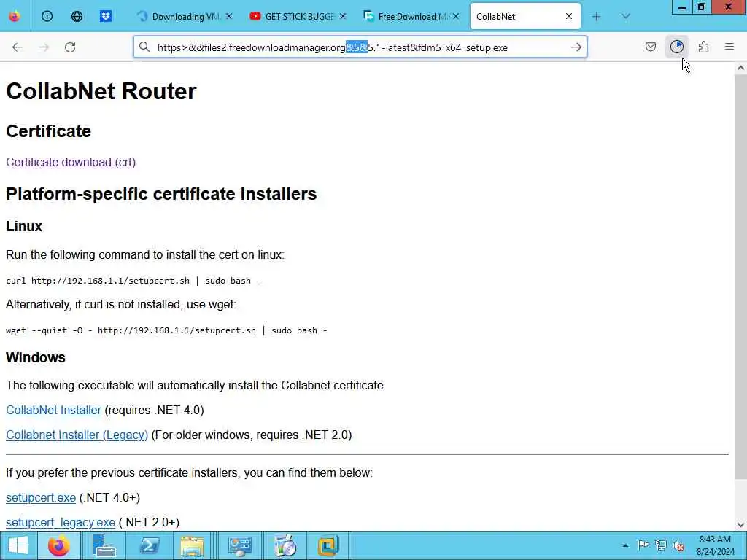Go back to the previous page
This screenshot has height=560, width=747.
tap(18, 47)
